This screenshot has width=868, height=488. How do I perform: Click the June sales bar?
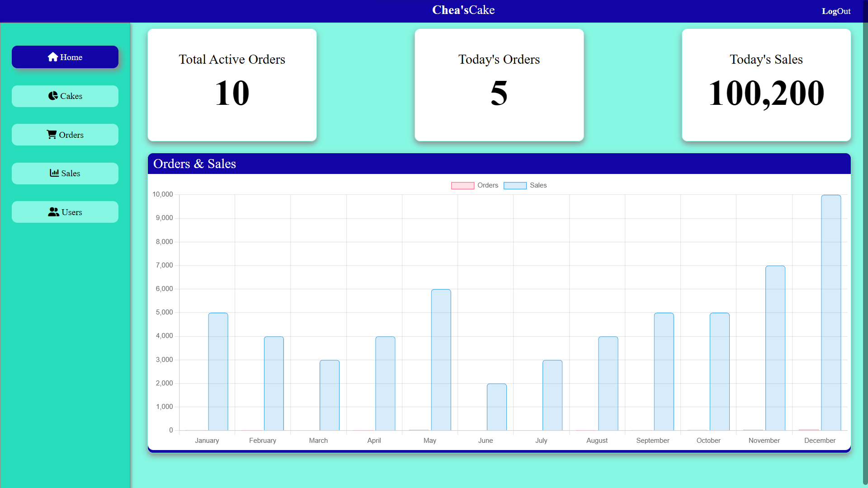[x=497, y=407]
